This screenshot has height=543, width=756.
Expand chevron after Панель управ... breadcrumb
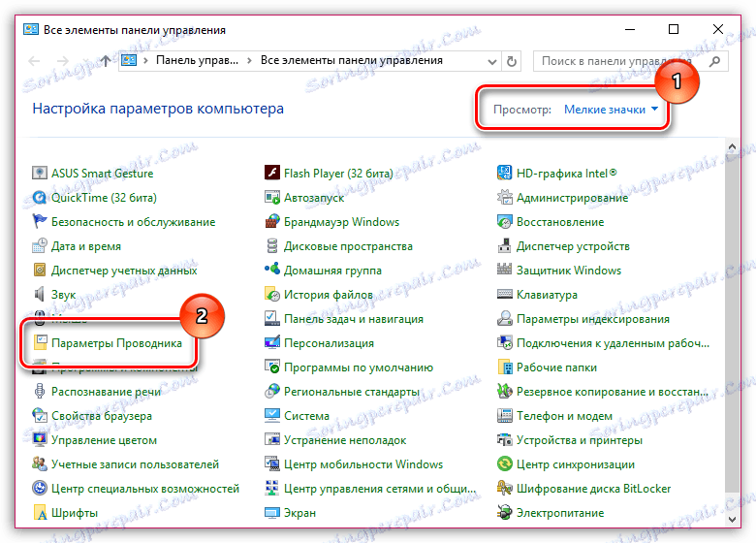pyautogui.click(x=249, y=61)
